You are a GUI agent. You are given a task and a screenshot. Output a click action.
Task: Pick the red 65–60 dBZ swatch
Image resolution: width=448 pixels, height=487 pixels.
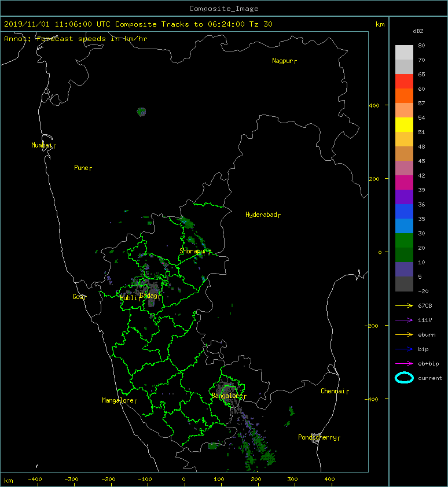(x=404, y=81)
